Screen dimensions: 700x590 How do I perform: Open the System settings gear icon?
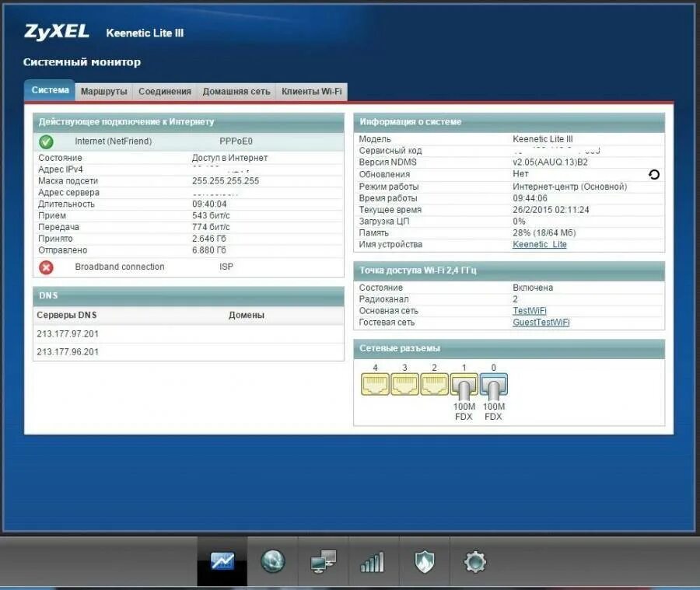coord(474,561)
